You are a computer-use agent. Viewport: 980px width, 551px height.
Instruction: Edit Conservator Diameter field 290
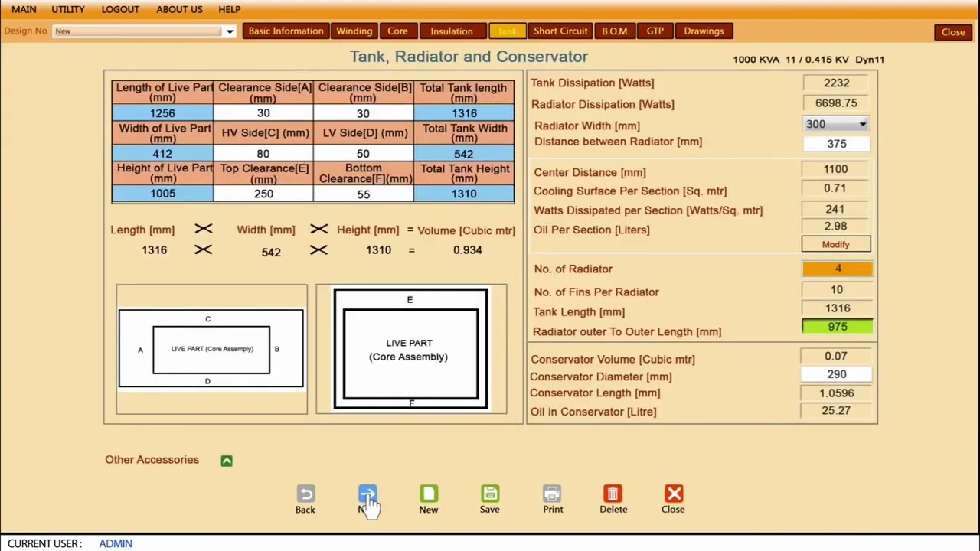[836, 374]
